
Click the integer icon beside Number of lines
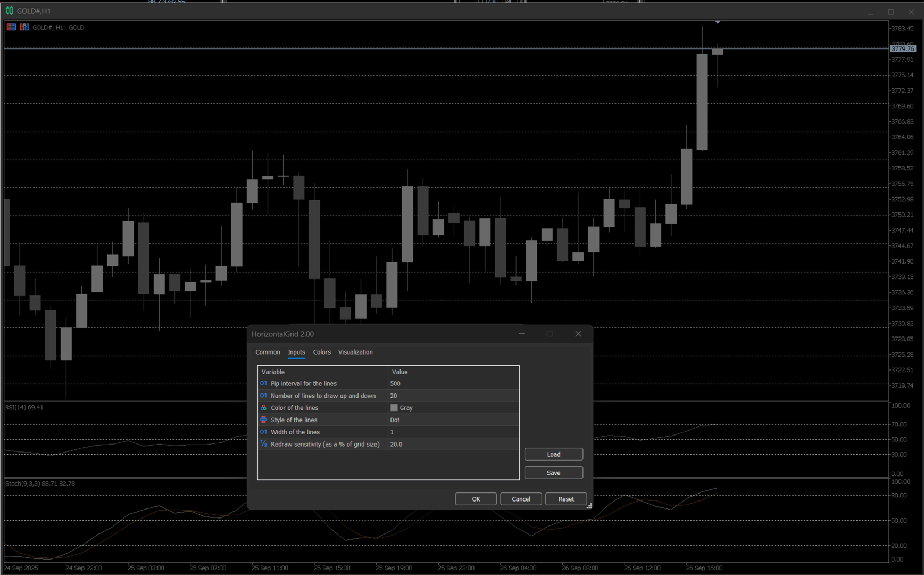[x=263, y=396]
